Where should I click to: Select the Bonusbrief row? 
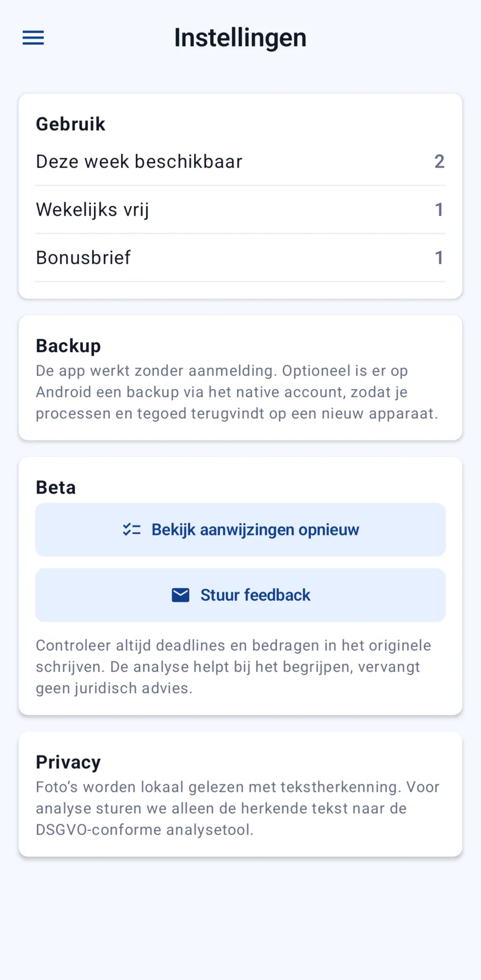[240, 258]
